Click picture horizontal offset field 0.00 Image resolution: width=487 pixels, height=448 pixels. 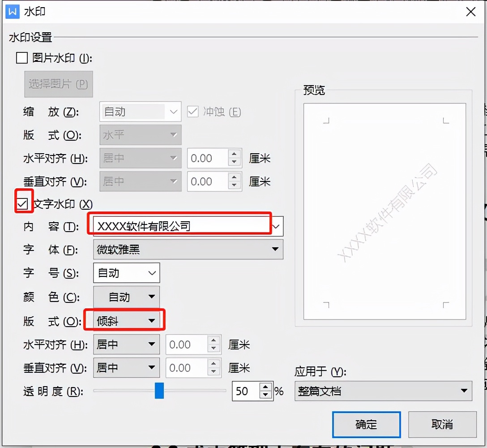(208, 158)
